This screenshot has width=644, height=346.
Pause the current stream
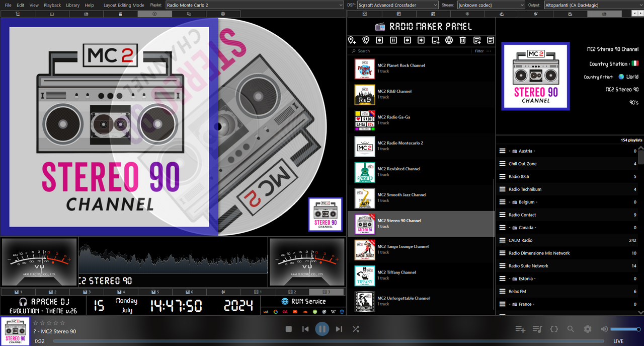[x=322, y=329]
